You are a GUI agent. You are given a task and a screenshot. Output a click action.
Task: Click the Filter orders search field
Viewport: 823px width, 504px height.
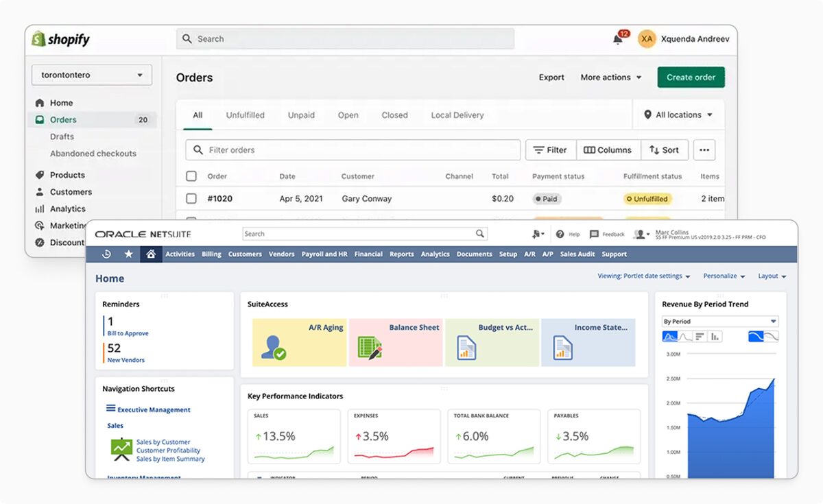coord(353,149)
